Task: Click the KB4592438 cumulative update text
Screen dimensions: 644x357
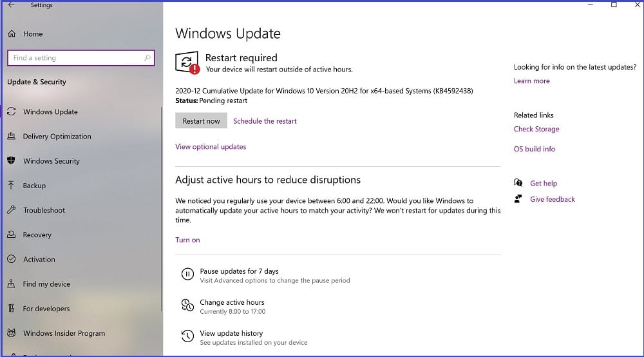Action: tap(324, 91)
